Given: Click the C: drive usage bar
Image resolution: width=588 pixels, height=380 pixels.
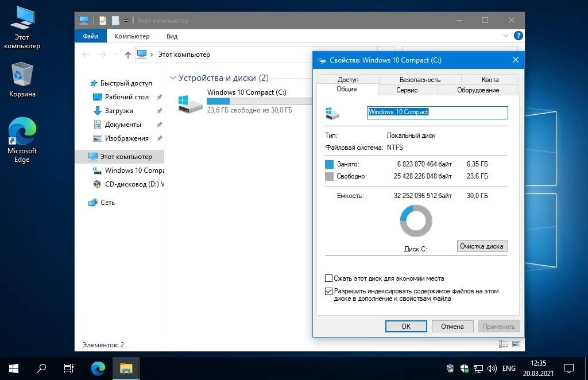Looking at the screenshot, I should coord(259,101).
